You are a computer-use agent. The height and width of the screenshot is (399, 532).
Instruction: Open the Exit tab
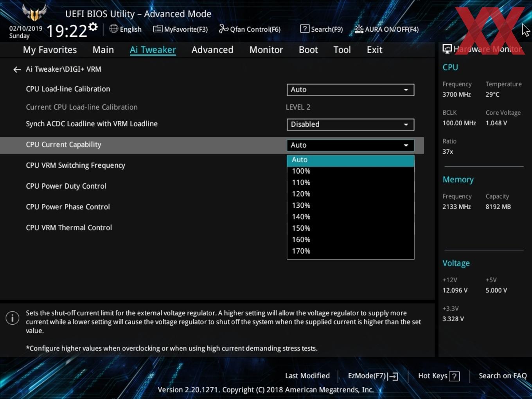point(374,50)
